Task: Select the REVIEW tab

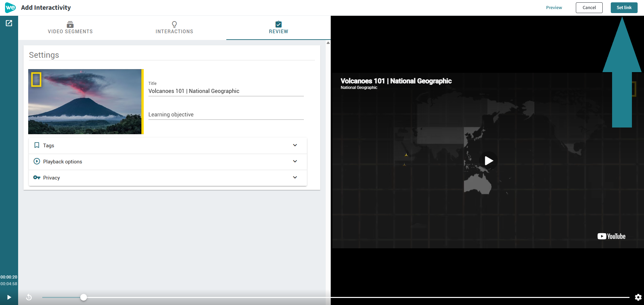Action: [278, 28]
